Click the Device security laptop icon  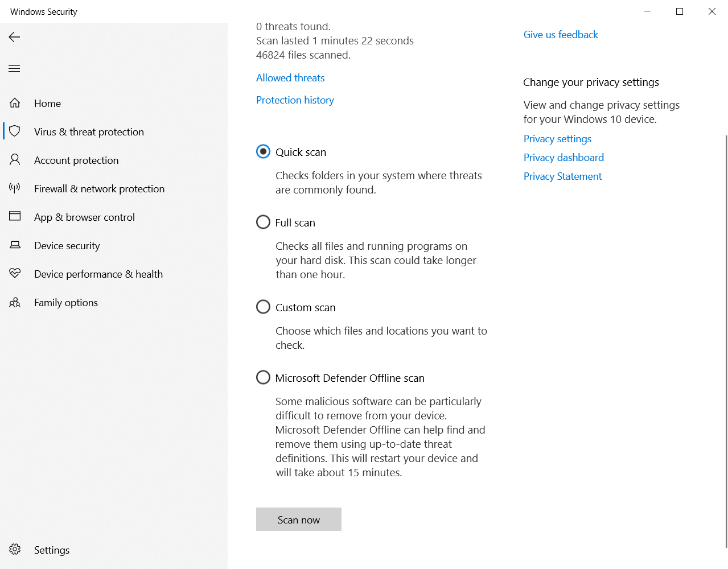tap(15, 245)
